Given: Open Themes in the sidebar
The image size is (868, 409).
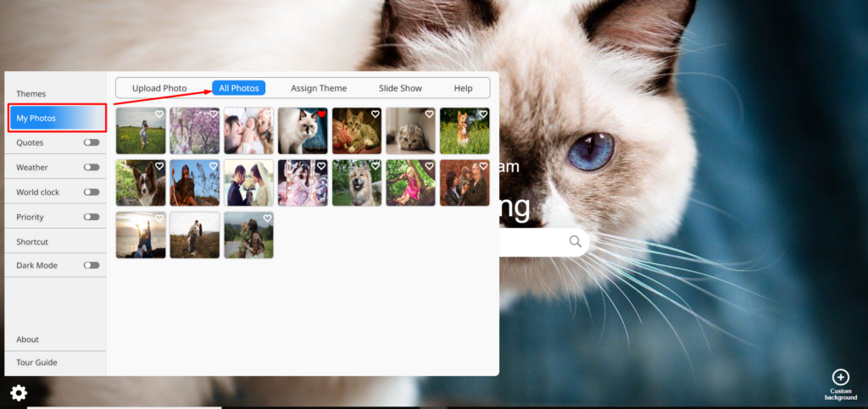Looking at the screenshot, I should pyautogui.click(x=31, y=94).
